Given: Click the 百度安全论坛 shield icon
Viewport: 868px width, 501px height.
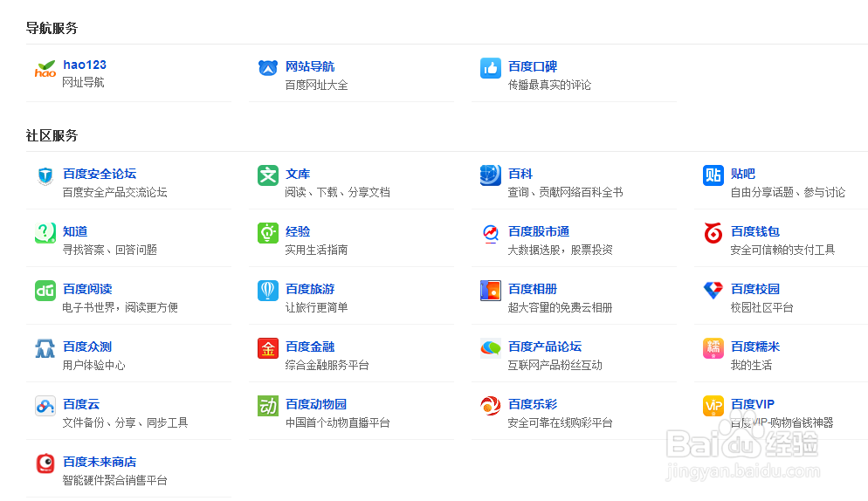Looking at the screenshot, I should (x=45, y=175).
